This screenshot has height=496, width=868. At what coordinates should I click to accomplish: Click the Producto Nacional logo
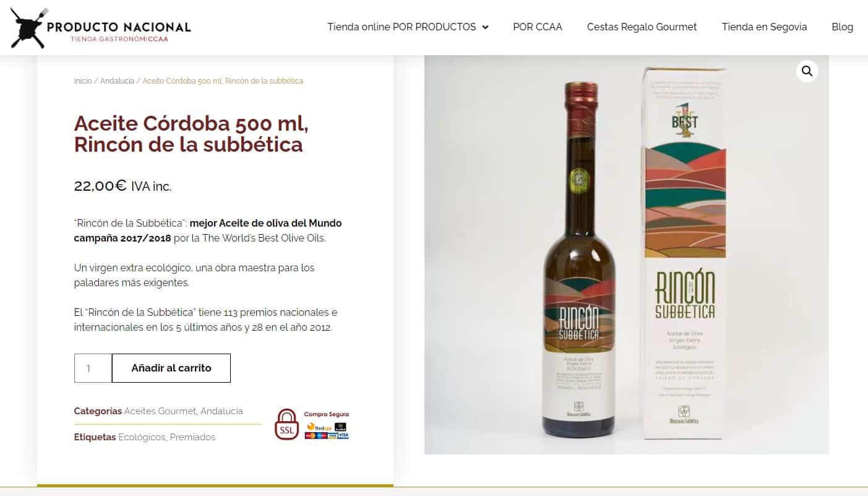click(x=101, y=28)
